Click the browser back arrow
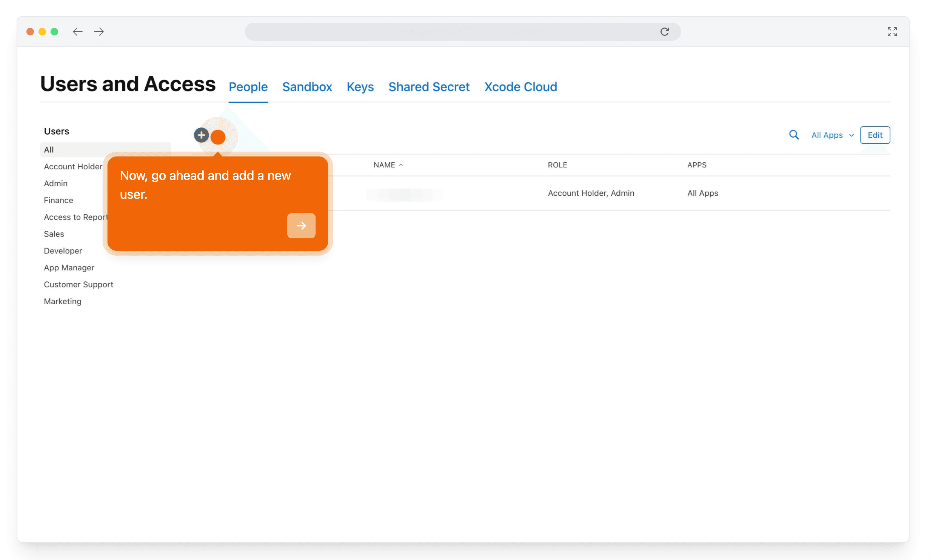This screenshot has width=930, height=560. click(77, 32)
